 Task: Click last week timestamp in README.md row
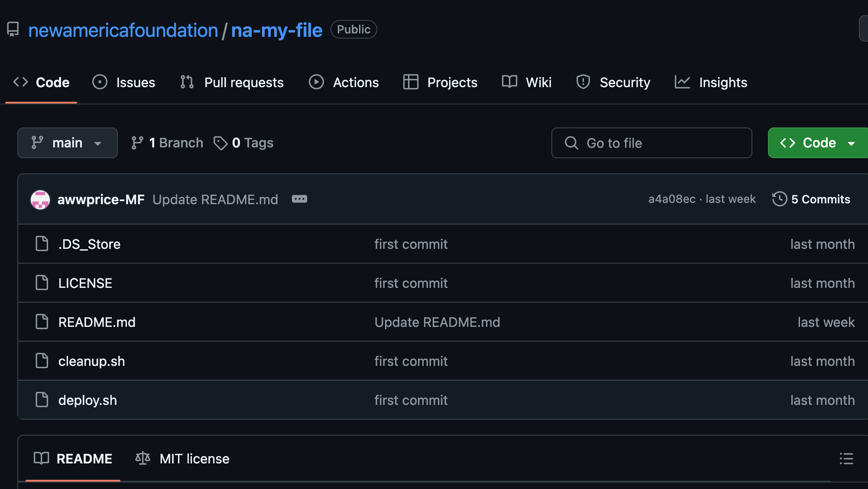826,322
